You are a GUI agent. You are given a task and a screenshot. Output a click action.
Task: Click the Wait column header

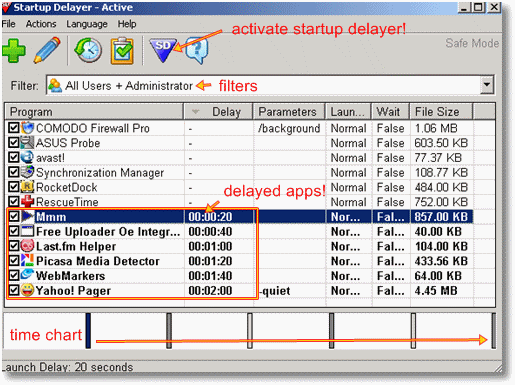[x=390, y=112]
